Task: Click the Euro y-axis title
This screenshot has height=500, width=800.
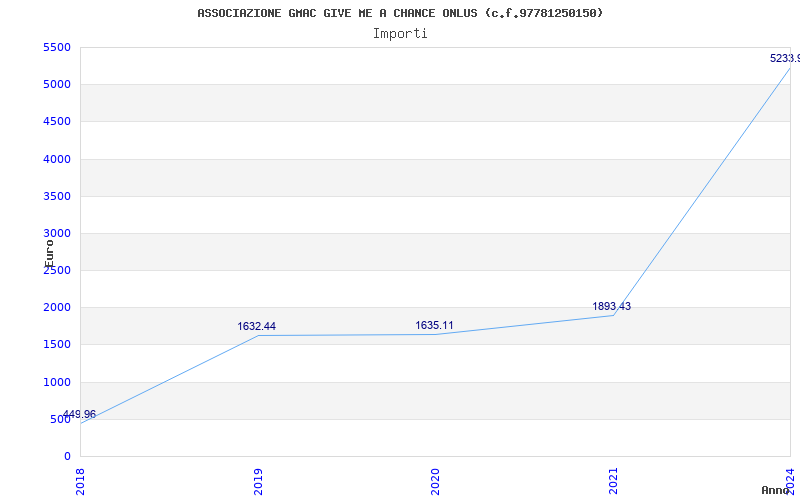Action: pyautogui.click(x=49, y=253)
